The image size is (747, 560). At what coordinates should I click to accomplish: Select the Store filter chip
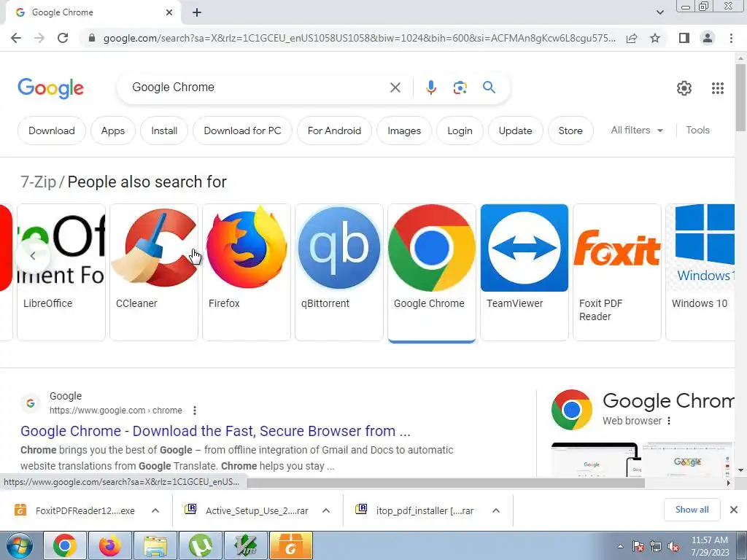click(570, 131)
